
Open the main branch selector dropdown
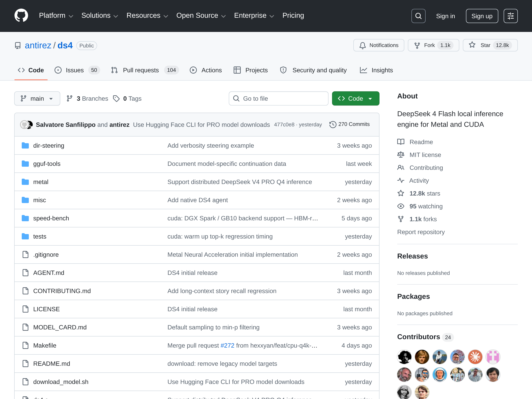click(37, 99)
